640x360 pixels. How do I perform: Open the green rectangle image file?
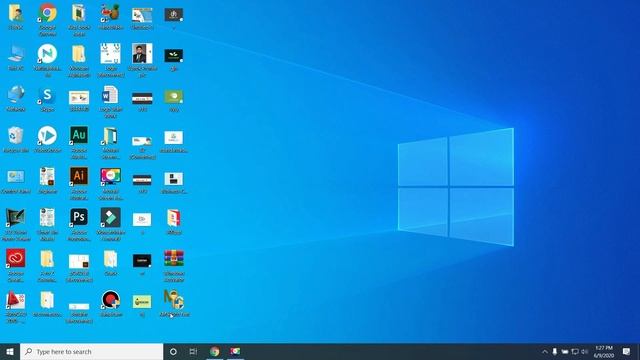coord(174,97)
